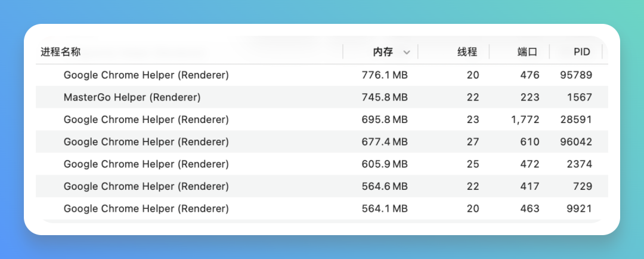644x259 pixels.
Task: Select Chrome Helper process with PID 28591
Action: [x=321, y=119]
